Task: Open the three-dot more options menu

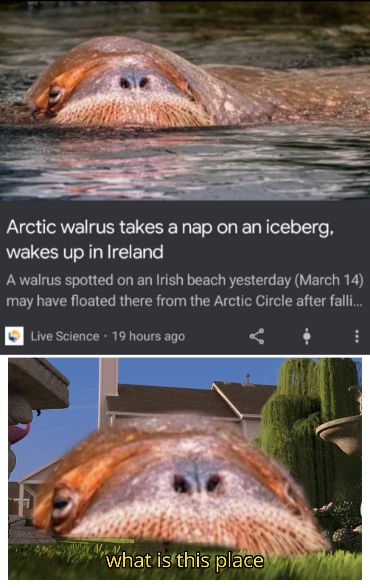Action: click(x=356, y=336)
